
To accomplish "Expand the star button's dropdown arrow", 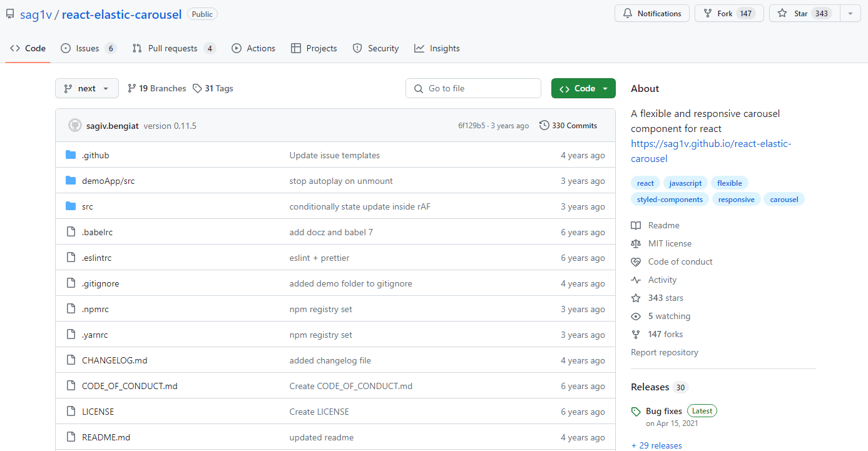I will point(850,13).
